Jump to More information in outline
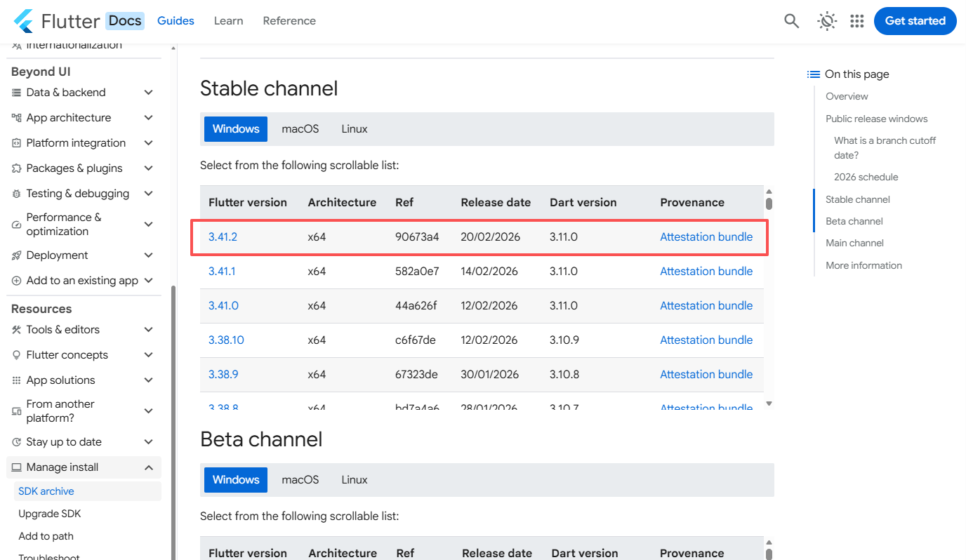Image resolution: width=966 pixels, height=560 pixels. coord(864,265)
